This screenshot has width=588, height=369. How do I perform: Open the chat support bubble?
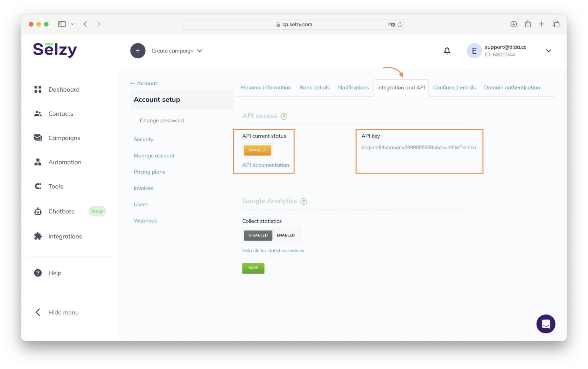546,324
